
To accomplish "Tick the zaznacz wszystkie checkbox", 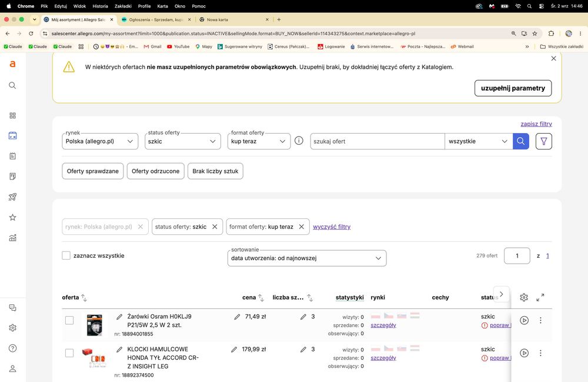I will coord(66,255).
